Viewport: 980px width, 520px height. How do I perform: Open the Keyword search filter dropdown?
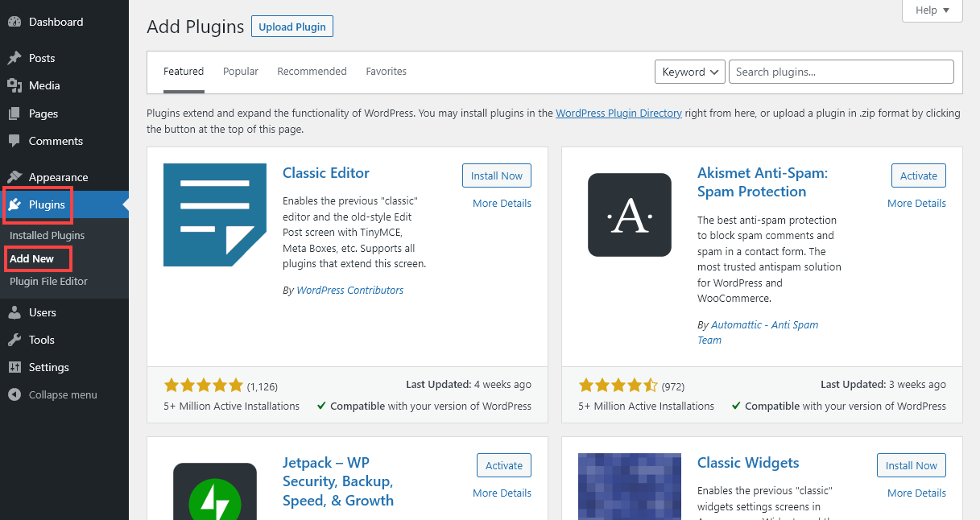[x=689, y=71]
